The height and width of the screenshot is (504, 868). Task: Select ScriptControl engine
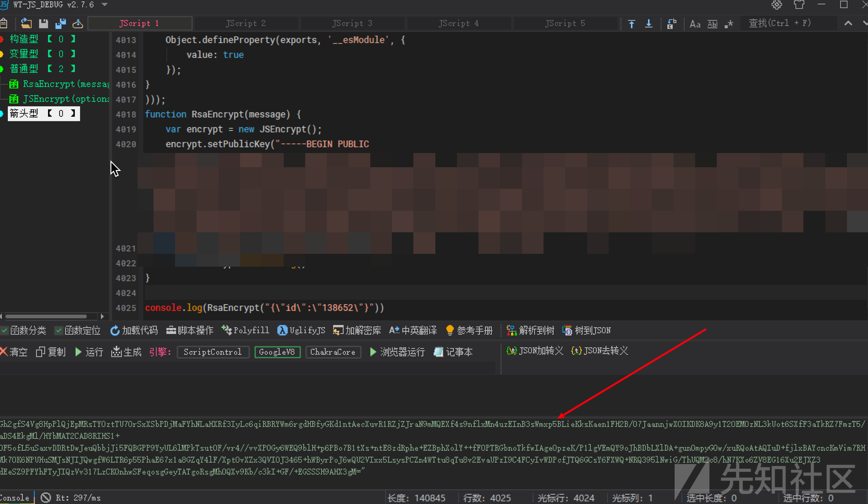213,352
